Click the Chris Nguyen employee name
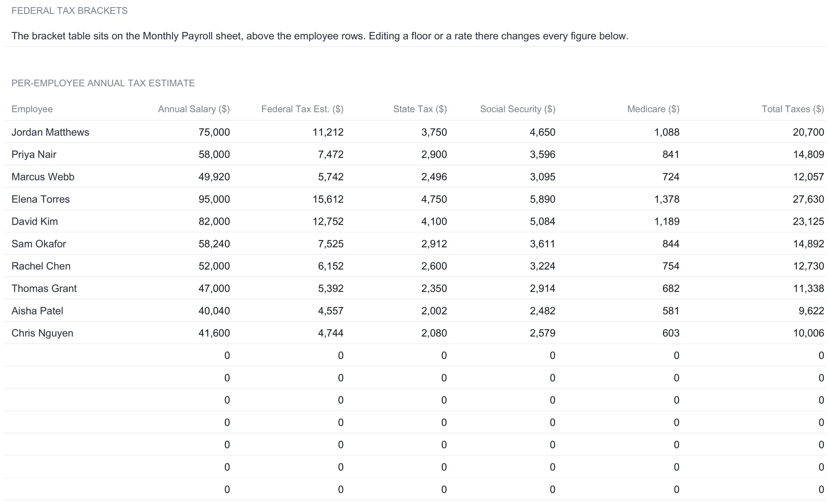Image resolution: width=829 pixels, height=504 pixels. [42, 333]
